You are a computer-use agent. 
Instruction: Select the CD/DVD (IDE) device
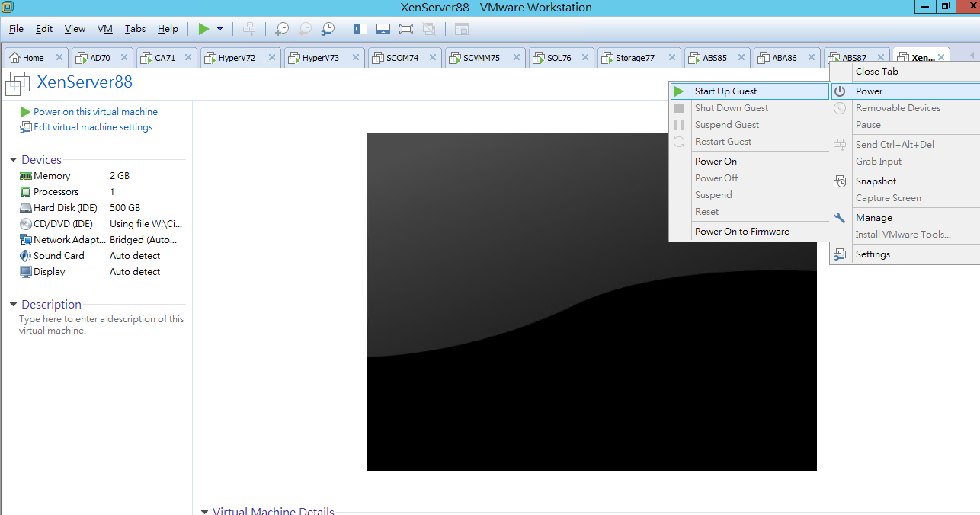point(101,224)
